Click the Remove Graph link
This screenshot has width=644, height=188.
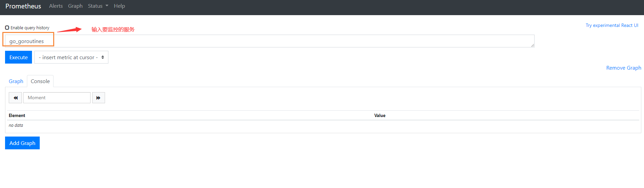[623, 68]
